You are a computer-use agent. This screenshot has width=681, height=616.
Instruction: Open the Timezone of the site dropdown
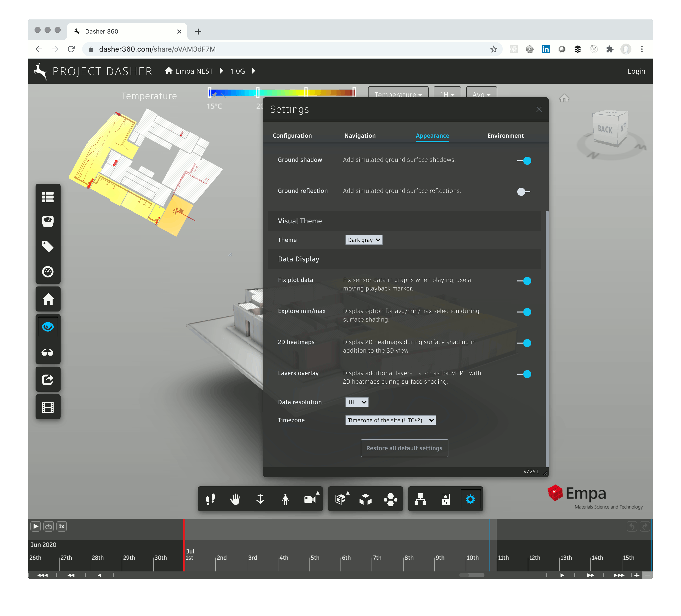391,420
